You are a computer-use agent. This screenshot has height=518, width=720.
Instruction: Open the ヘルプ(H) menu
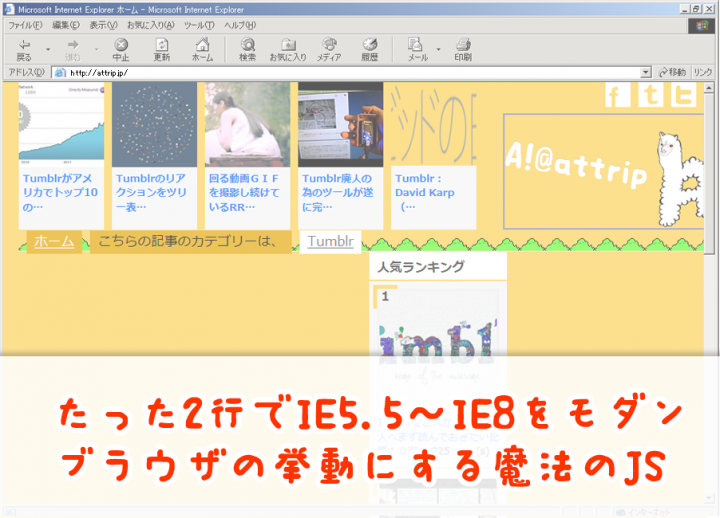[x=240, y=25]
